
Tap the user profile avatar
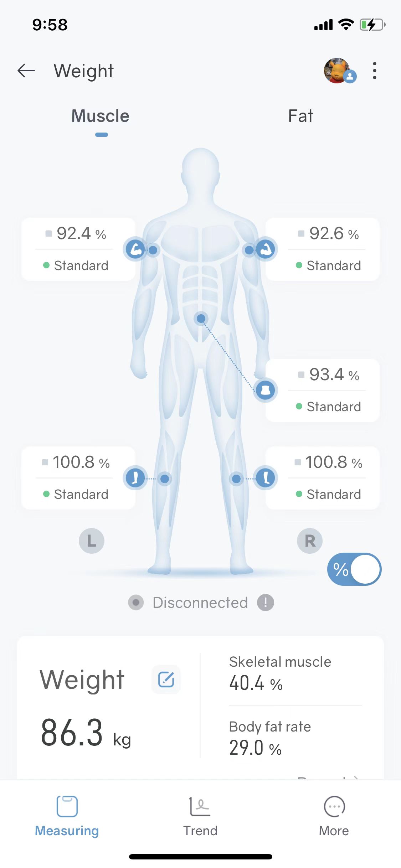338,71
